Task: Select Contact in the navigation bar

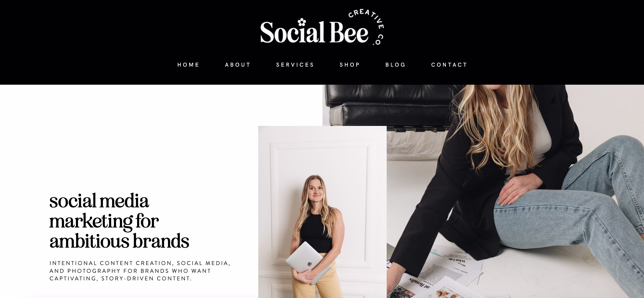Action: click(x=449, y=65)
